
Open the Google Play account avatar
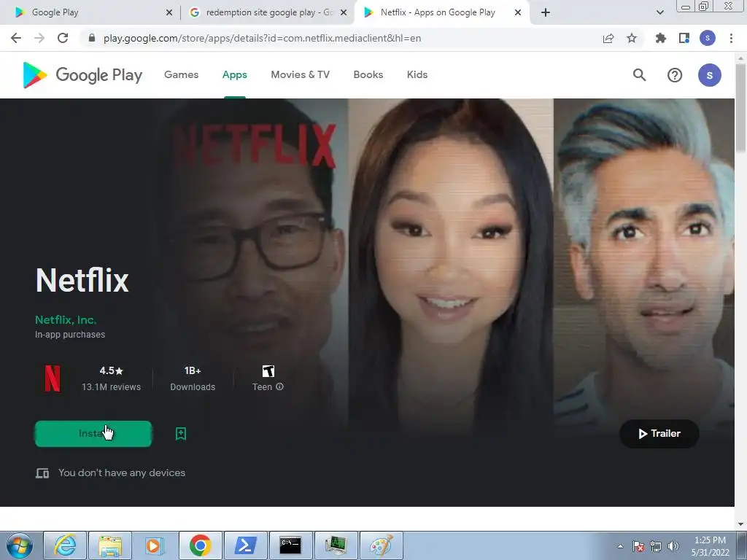(x=709, y=75)
